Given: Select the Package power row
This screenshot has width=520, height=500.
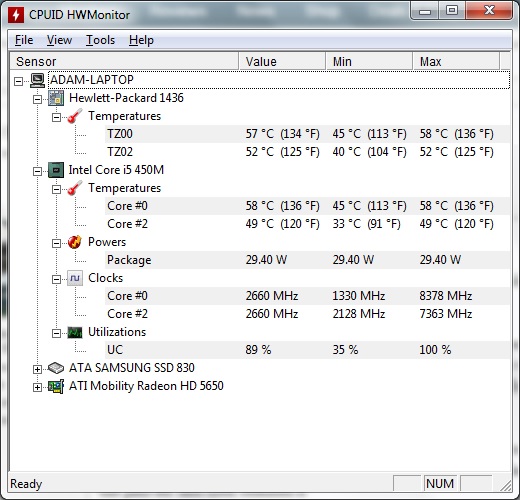Looking at the screenshot, I should [x=307, y=260].
